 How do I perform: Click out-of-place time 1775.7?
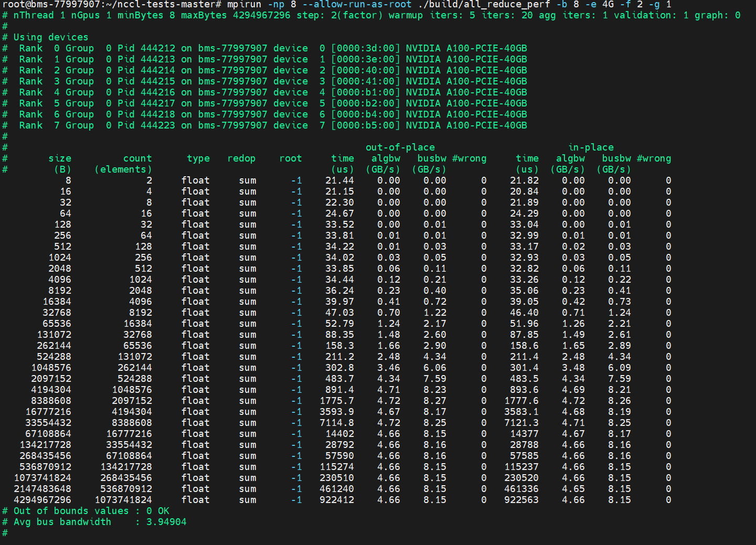(x=337, y=401)
